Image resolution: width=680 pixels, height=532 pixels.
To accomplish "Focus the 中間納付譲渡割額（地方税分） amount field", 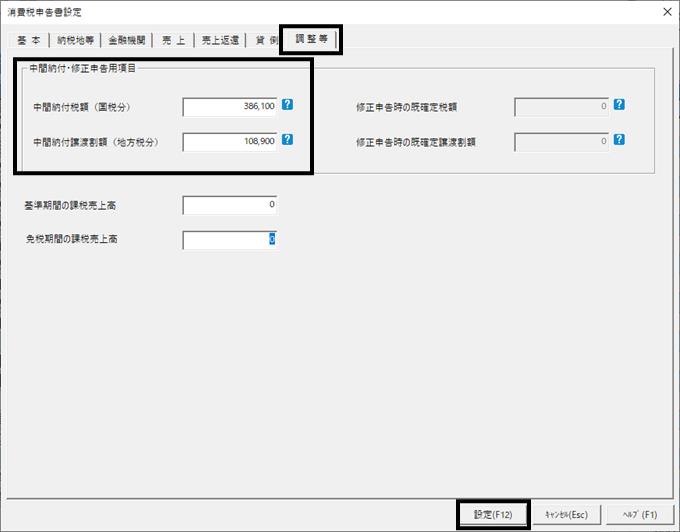I will (230, 142).
